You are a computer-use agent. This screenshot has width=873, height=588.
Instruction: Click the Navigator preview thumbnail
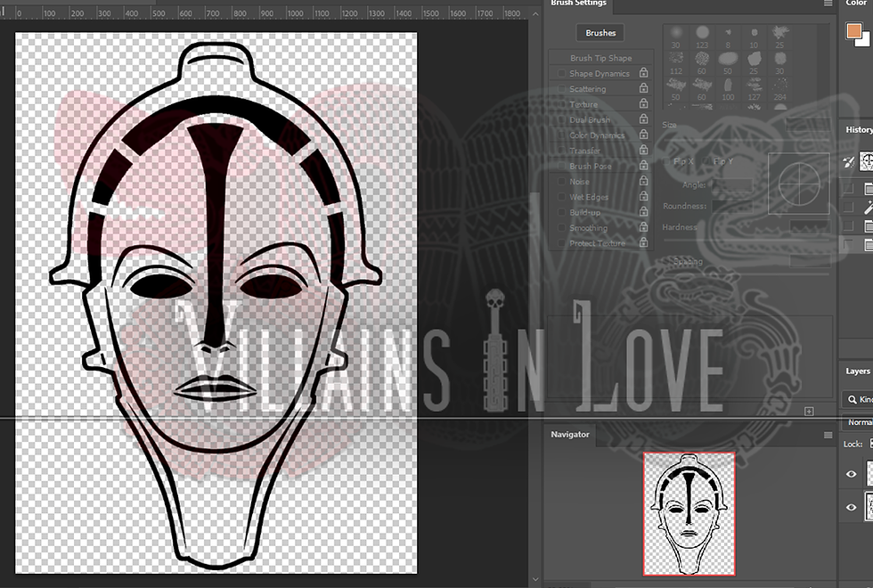coord(689,513)
